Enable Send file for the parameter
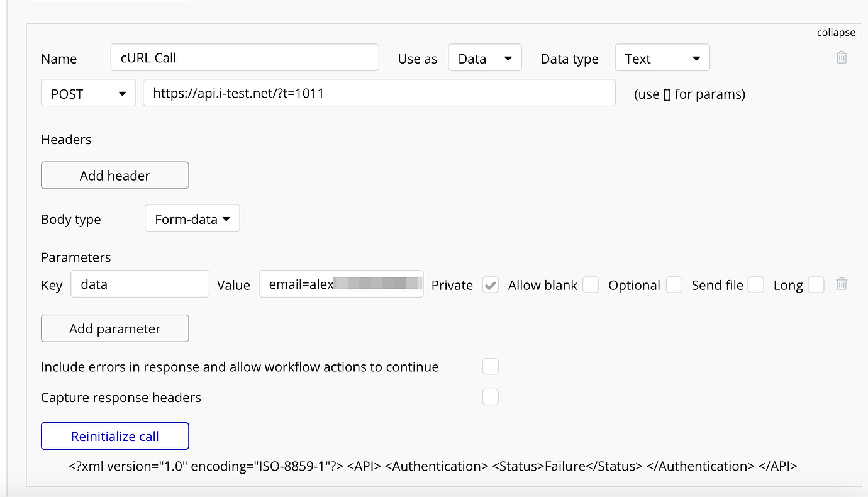 [755, 285]
